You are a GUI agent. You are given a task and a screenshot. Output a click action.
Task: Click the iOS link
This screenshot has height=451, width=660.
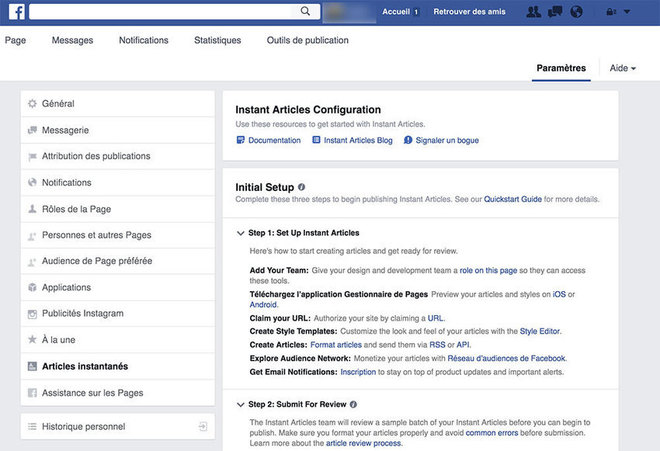click(559, 294)
